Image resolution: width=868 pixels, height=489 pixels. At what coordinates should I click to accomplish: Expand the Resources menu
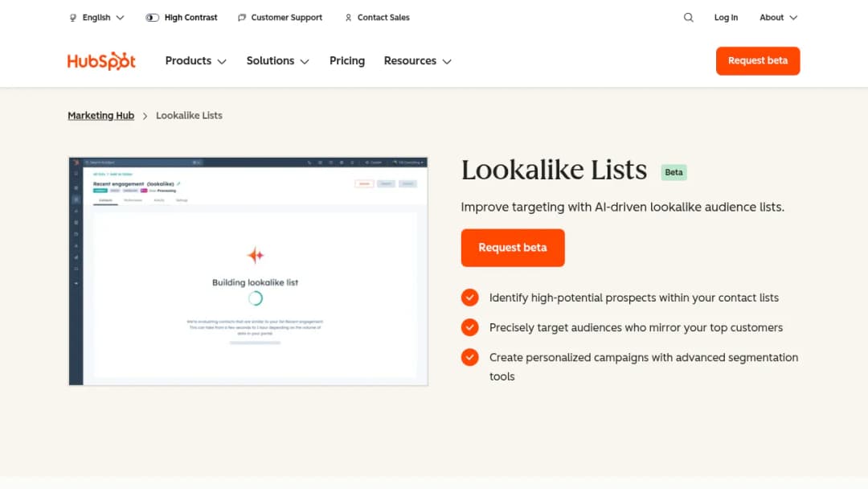point(418,61)
